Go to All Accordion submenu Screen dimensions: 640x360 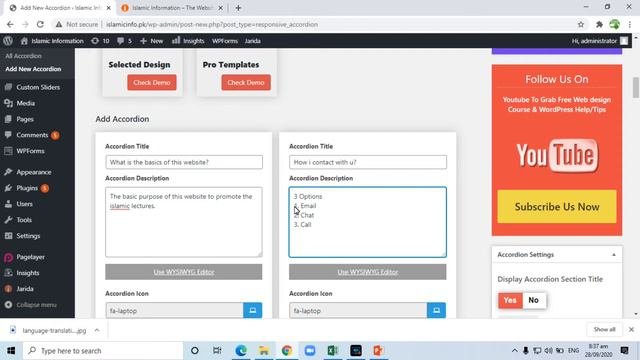point(23,56)
